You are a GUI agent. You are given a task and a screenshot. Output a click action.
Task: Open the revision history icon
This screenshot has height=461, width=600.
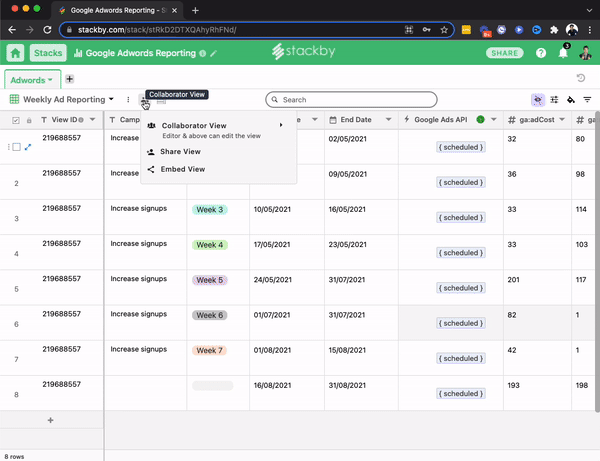point(580,78)
